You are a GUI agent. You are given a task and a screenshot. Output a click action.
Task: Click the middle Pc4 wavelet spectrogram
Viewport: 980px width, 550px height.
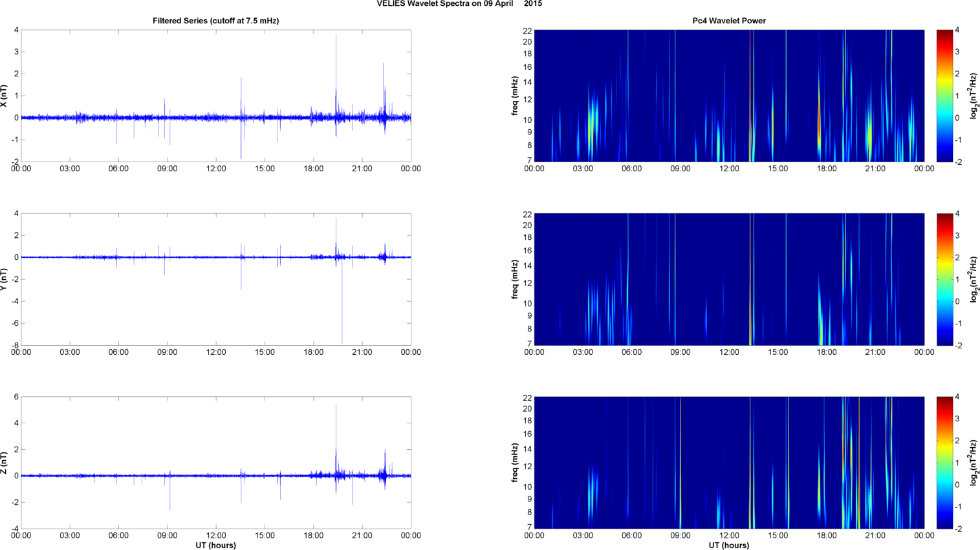point(729,279)
